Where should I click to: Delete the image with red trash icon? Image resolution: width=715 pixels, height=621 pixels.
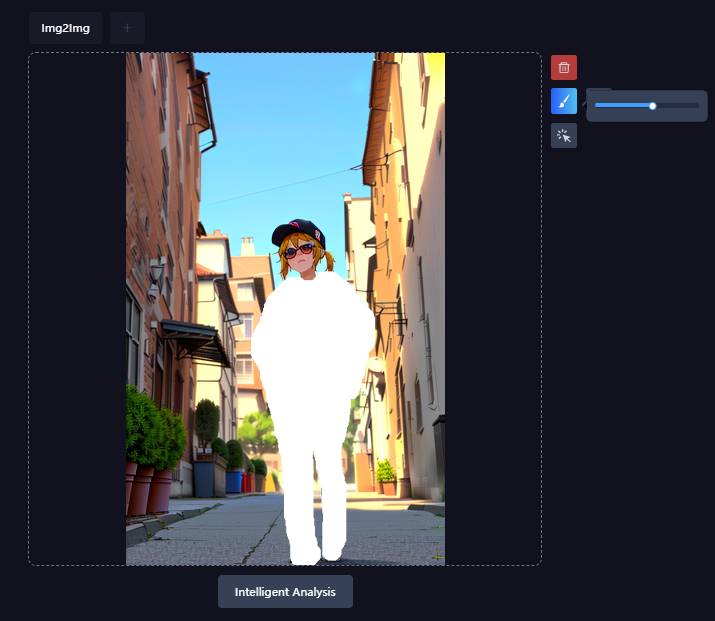point(564,67)
